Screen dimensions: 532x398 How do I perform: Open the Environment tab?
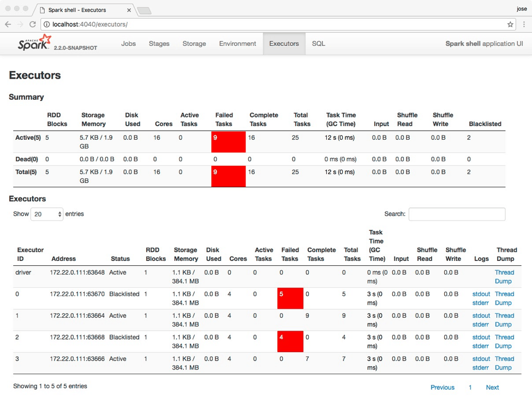(x=237, y=43)
